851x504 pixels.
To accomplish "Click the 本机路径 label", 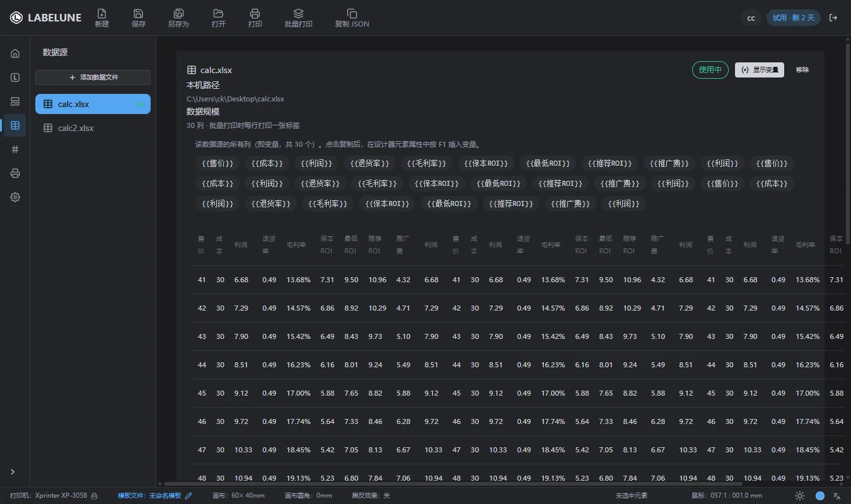I will [x=203, y=85].
